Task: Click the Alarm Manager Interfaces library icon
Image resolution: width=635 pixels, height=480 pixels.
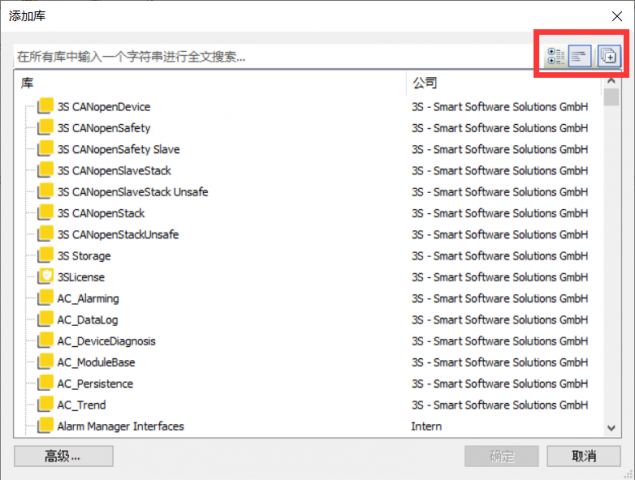Action: coord(45,426)
